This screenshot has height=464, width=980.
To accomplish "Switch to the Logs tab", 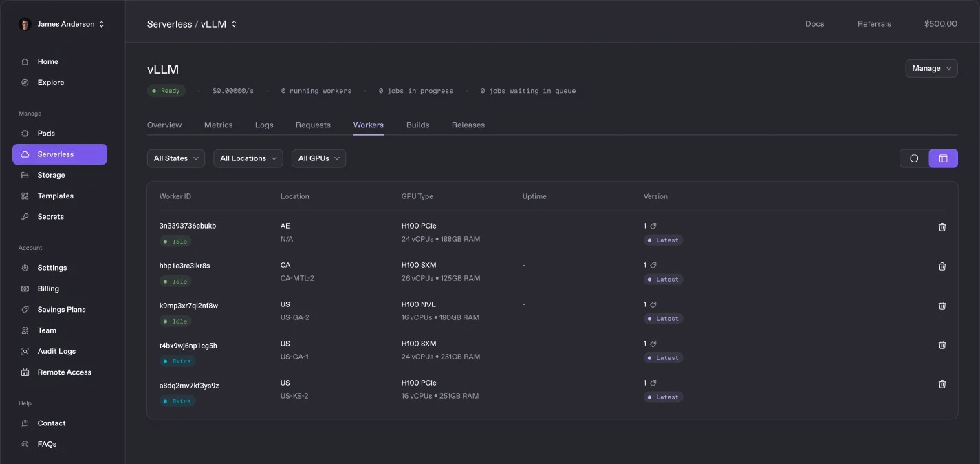I will tap(264, 125).
